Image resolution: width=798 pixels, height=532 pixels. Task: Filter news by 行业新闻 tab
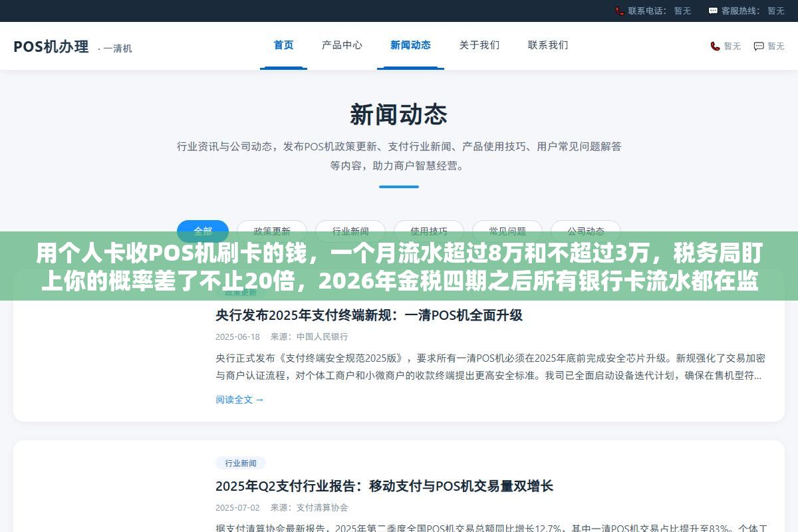pyautogui.click(x=350, y=231)
